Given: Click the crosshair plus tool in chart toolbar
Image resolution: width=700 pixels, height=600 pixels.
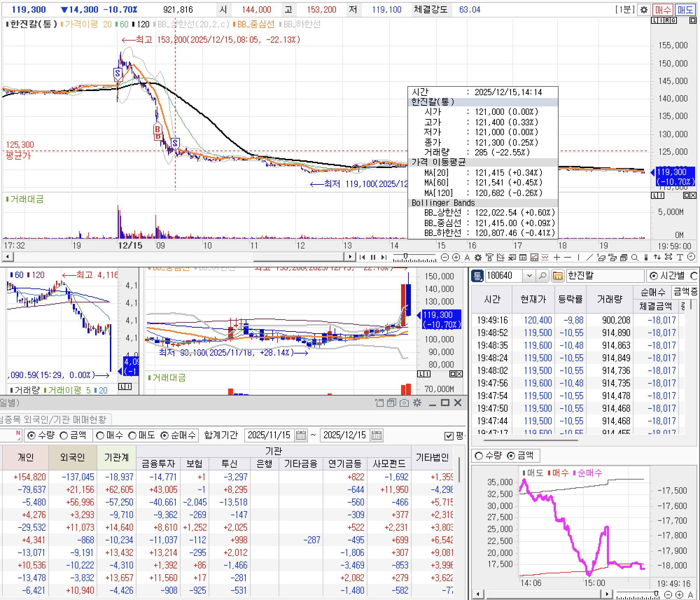Looking at the screenshot, I should click(556, 258).
